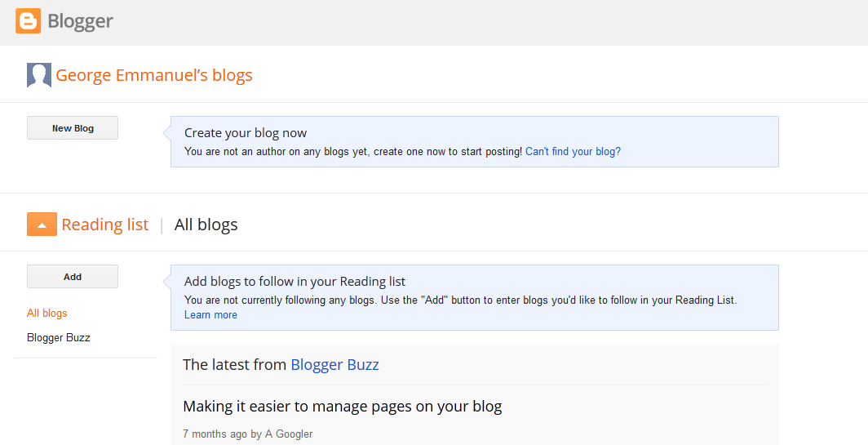
Task: Click the 7 months ago timestamp
Action: coord(215,434)
